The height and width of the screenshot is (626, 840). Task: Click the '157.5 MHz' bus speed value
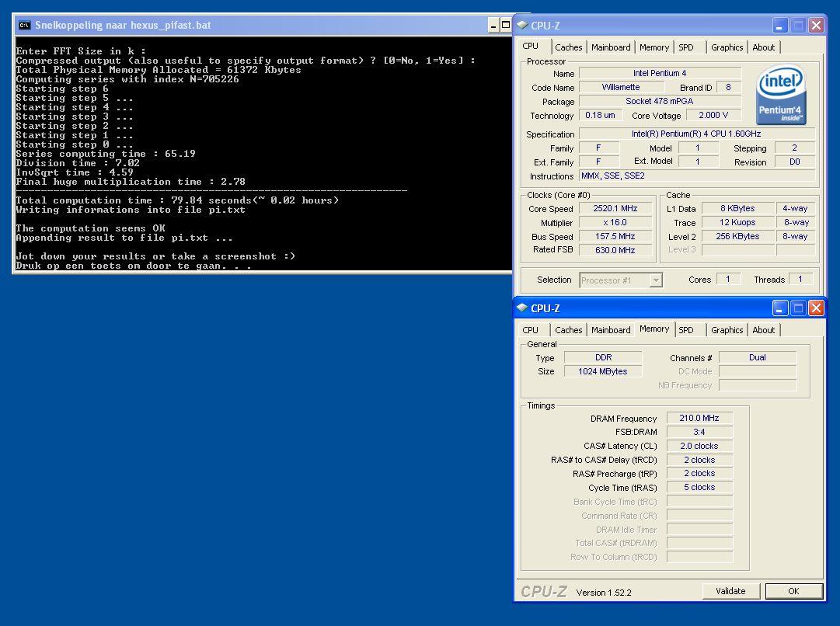click(615, 236)
